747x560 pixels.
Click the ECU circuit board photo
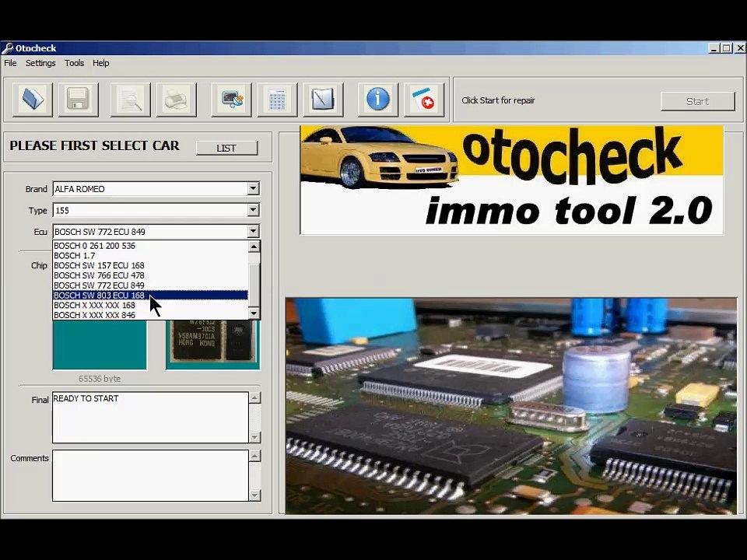tap(510, 406)
